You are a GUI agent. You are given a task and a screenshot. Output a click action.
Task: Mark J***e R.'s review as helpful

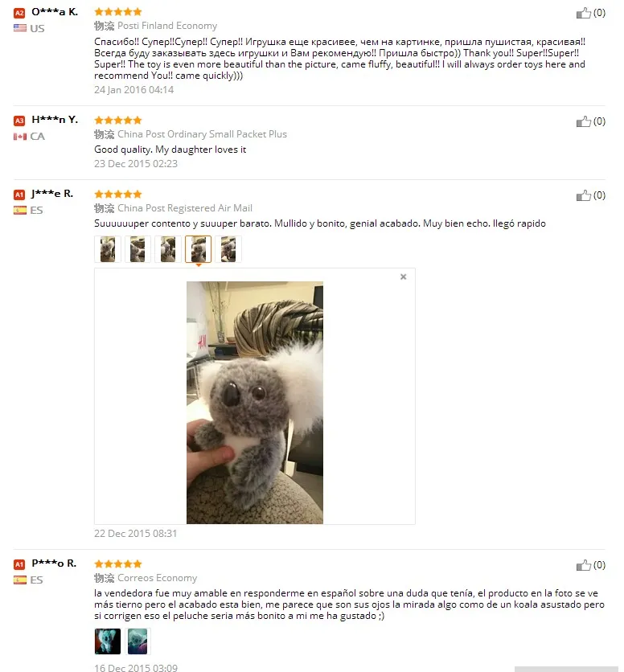coord(583,196)
